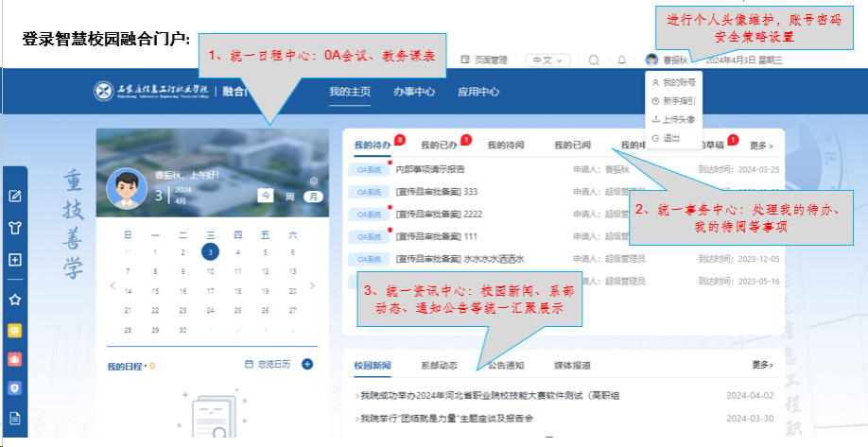The image size is (868, 447).
Task: Switch to the 系部动态 news tab
Action: tap(439, 365)
